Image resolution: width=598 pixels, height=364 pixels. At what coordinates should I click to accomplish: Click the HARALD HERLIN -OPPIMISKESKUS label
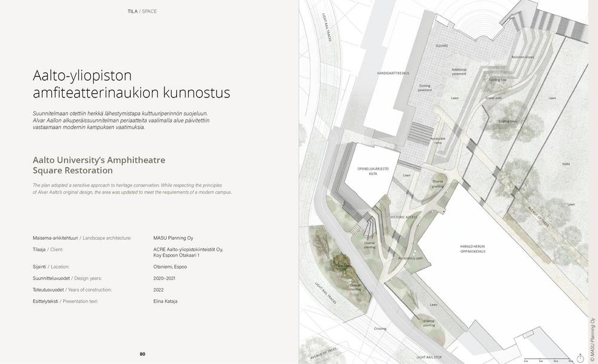tap(472, 249)
